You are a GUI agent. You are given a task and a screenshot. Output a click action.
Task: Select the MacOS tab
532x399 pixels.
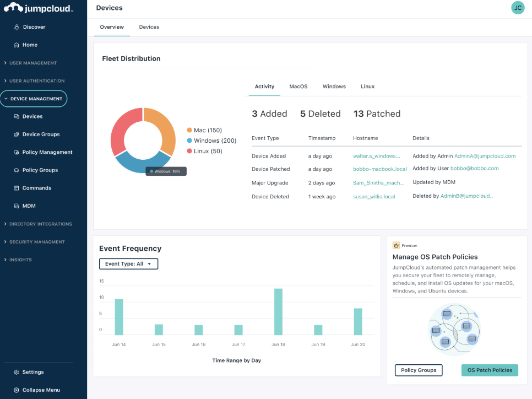298,87
